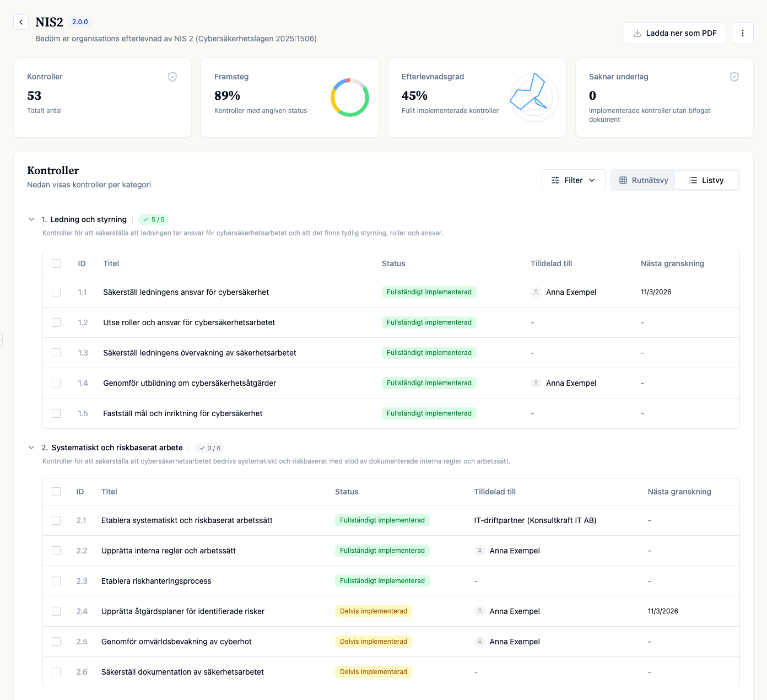Image resolution: width=767 pixels, height=700 pixels.
Task: Check the box for control 2.4
Action: click(56, 611)
